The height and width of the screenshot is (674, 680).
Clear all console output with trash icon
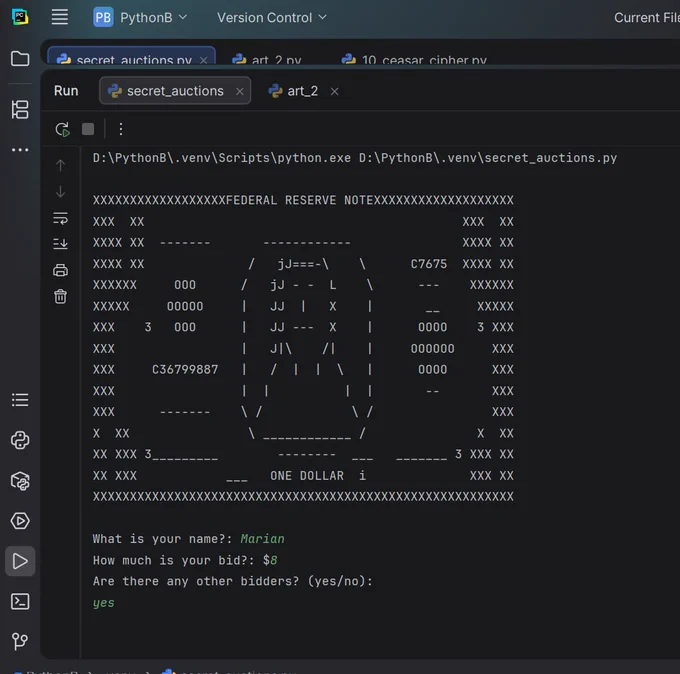(x=60, y=297)
